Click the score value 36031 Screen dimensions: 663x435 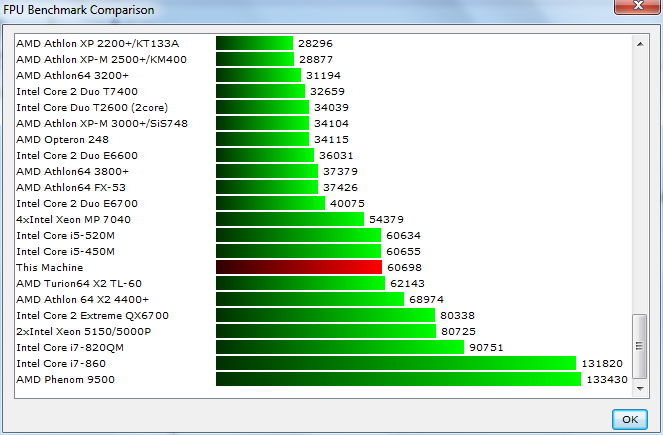(336, 156)
